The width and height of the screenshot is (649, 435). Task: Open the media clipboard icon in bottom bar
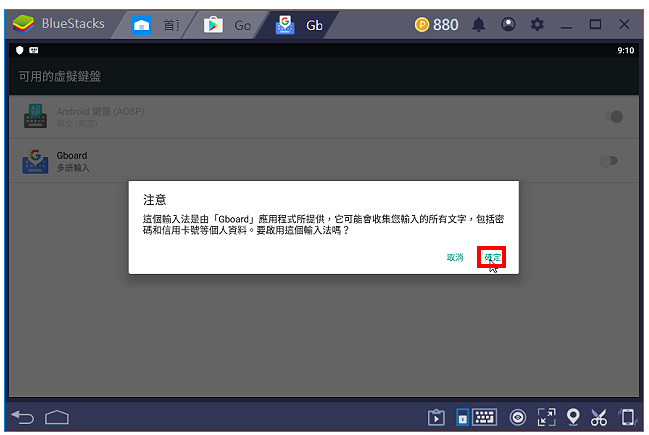436,417
